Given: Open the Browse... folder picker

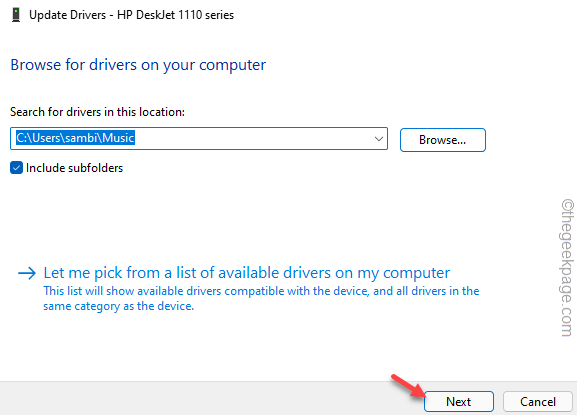Looking at the screenshot, I should coord(443,140).
